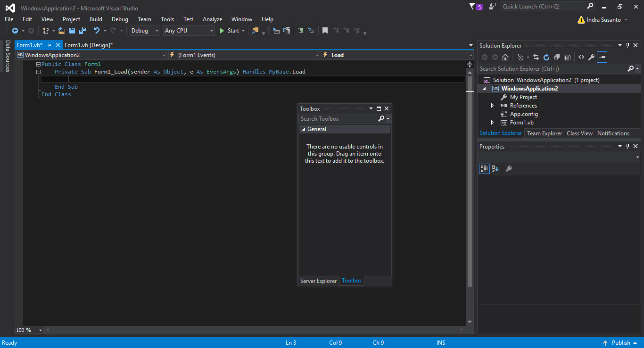Click the Undo icon on the toolbar

[97, 31]
